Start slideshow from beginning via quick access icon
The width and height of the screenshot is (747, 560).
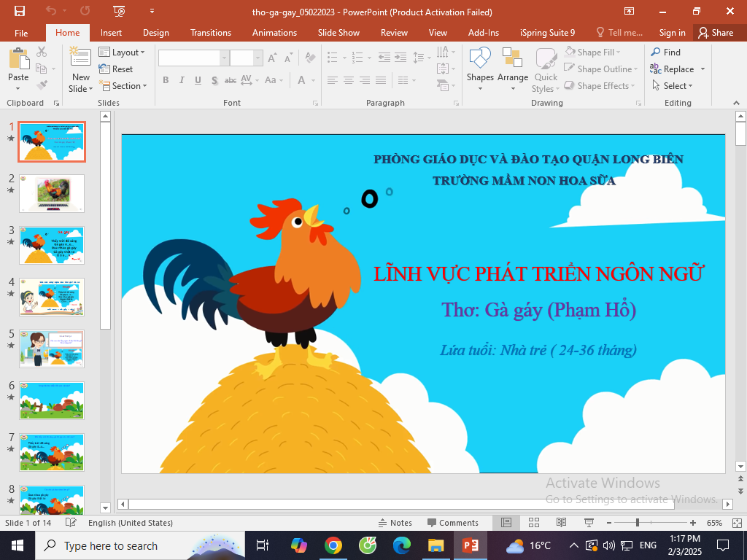tap(120, 11)
